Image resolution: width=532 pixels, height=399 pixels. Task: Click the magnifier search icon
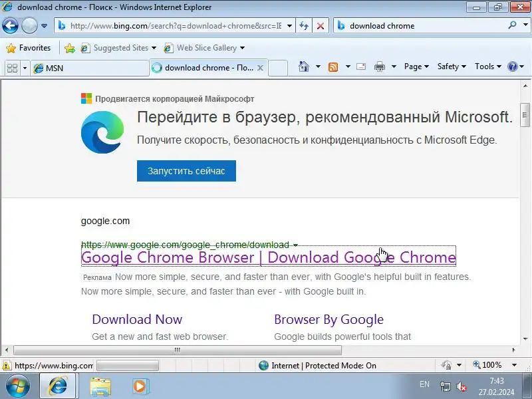[x=512, y=25]
